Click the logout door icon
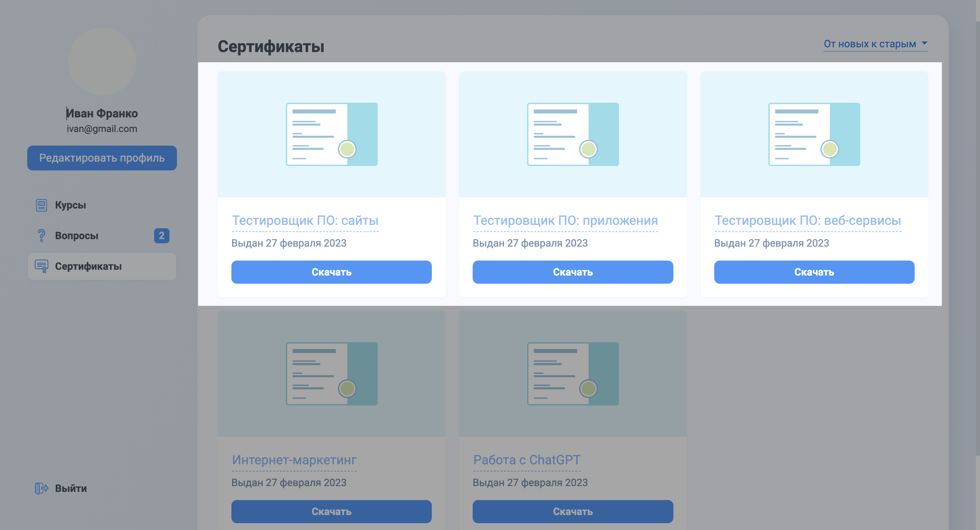 click(41, 488)
